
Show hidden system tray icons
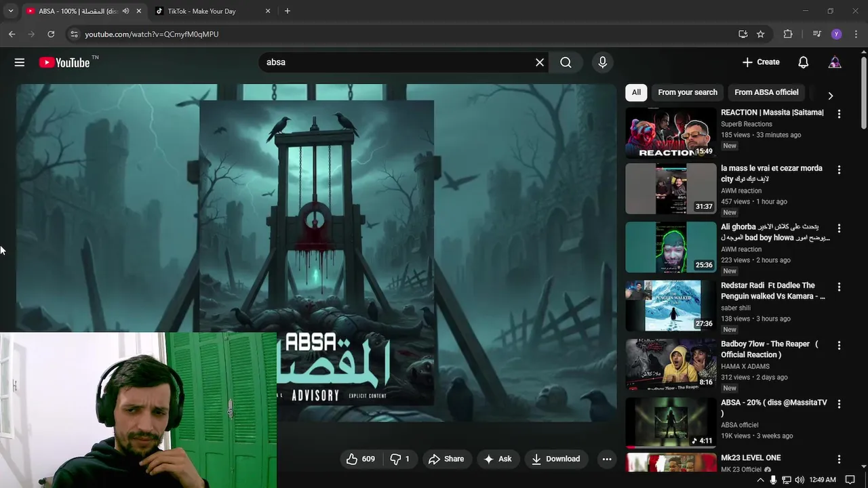(760, 480)
